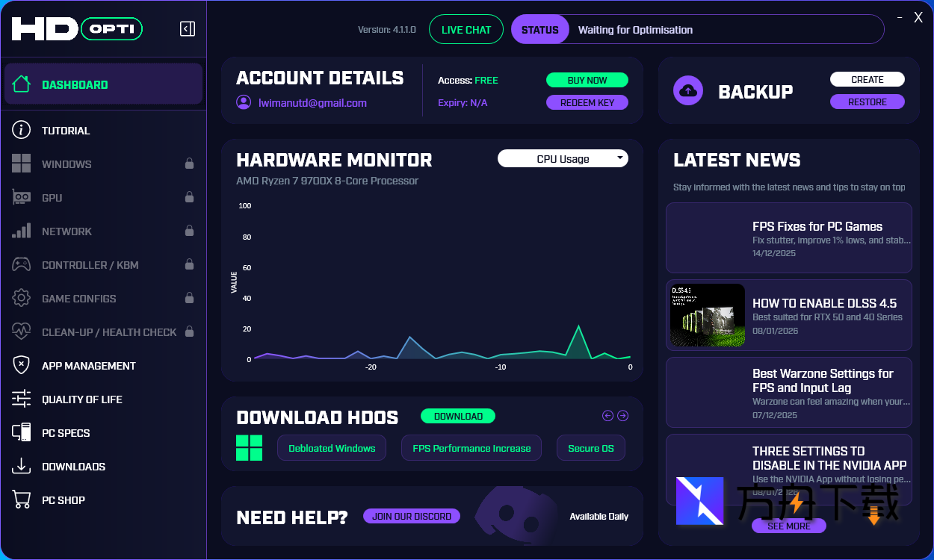
Task: Click the Redeem Key button
Action: [x=587, y=102]
